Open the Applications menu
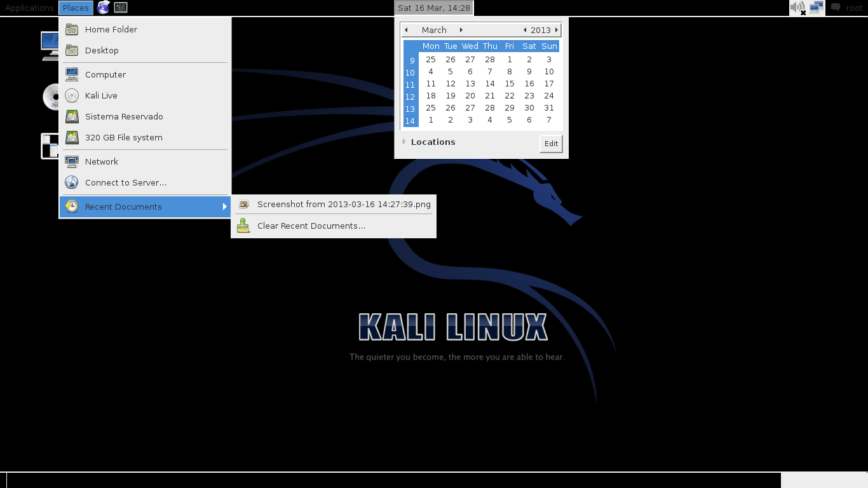868x488 pixels. click(x=29, y=8)
